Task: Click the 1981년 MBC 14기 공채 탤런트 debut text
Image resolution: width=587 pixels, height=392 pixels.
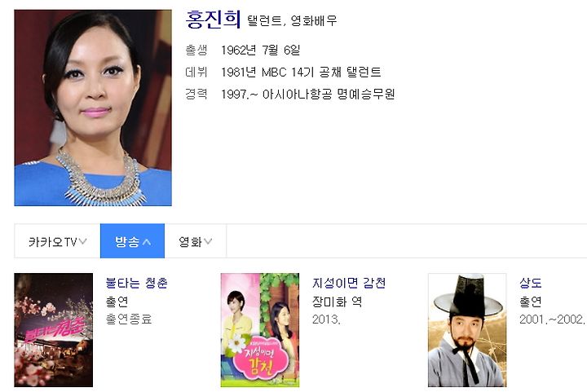Action: coord(301,72)
